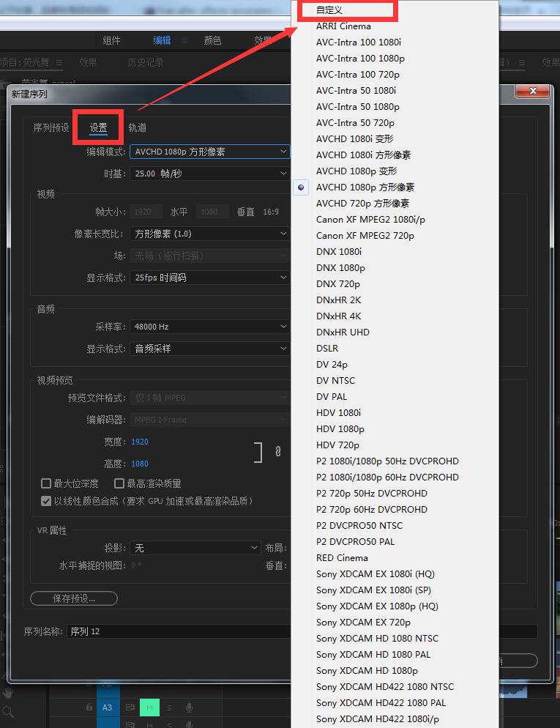Switch to 效果 tab beside 历史记录

click(88, 62)
